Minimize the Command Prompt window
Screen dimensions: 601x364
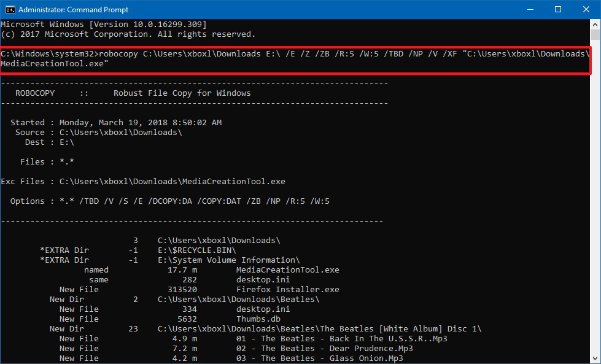coord(530,10)
